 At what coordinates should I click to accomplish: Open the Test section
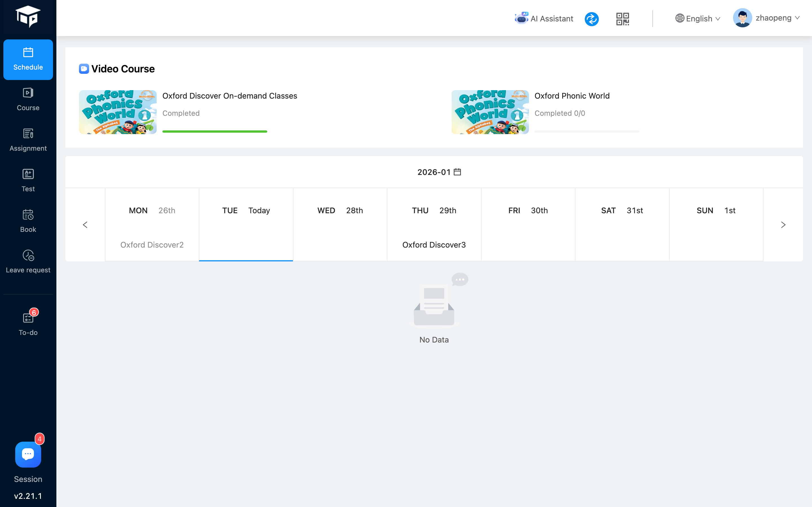point(28,180)
